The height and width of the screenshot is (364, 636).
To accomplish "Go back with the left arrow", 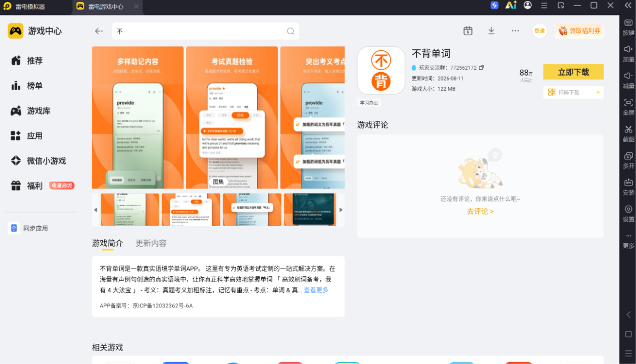I will 99,31.
